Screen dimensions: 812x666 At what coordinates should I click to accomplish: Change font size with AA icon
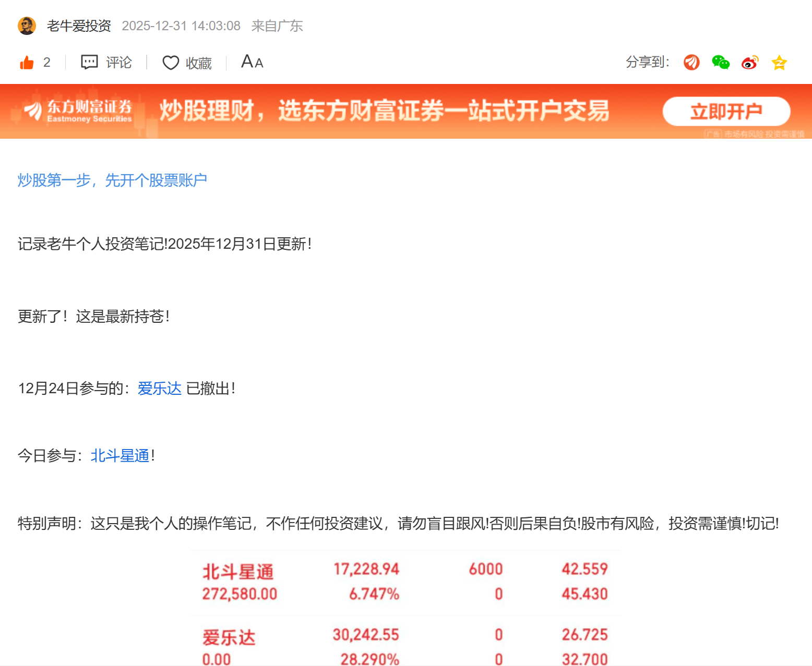tap(252, 62)
